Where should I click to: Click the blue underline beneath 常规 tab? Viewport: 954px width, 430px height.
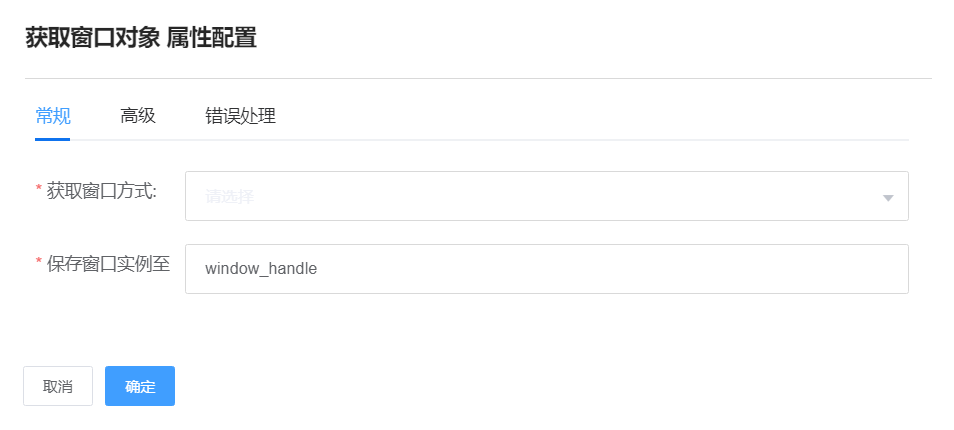click(53, 139)
